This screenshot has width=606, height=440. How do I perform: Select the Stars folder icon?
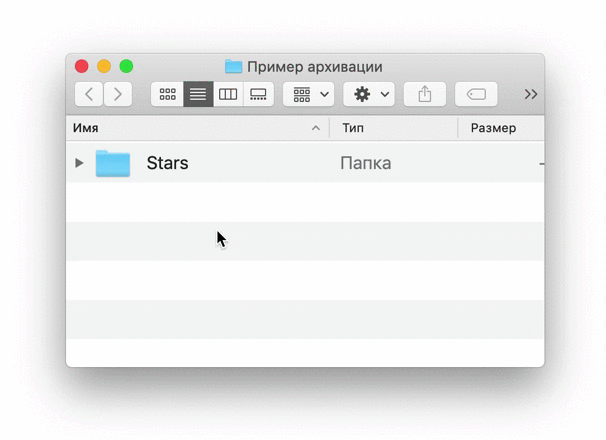click(x=113, y=163)
